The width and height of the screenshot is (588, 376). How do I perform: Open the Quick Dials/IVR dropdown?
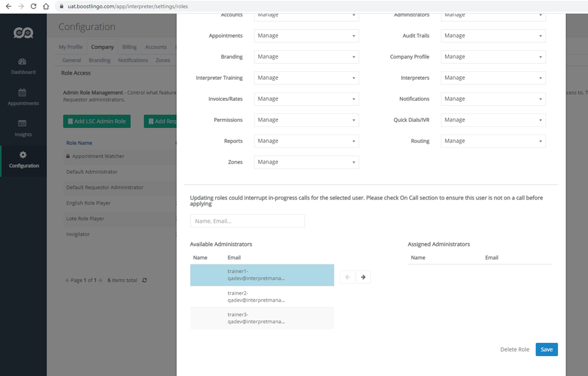(493, 120)
